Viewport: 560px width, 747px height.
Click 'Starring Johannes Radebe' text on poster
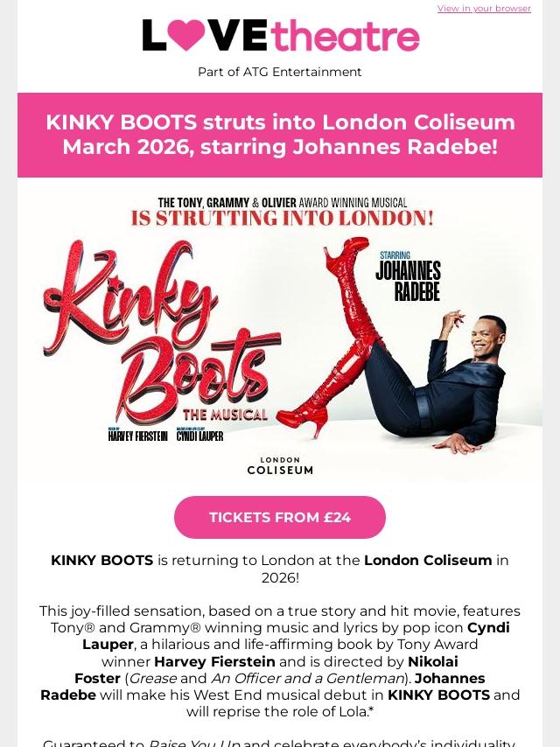[x=408, y=276]
